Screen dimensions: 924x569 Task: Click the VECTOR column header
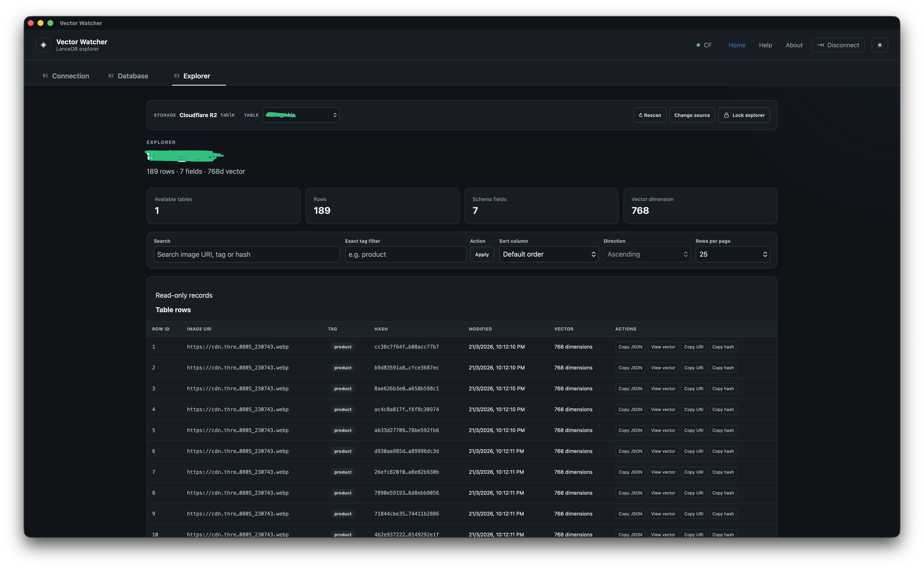click(564, 329)
